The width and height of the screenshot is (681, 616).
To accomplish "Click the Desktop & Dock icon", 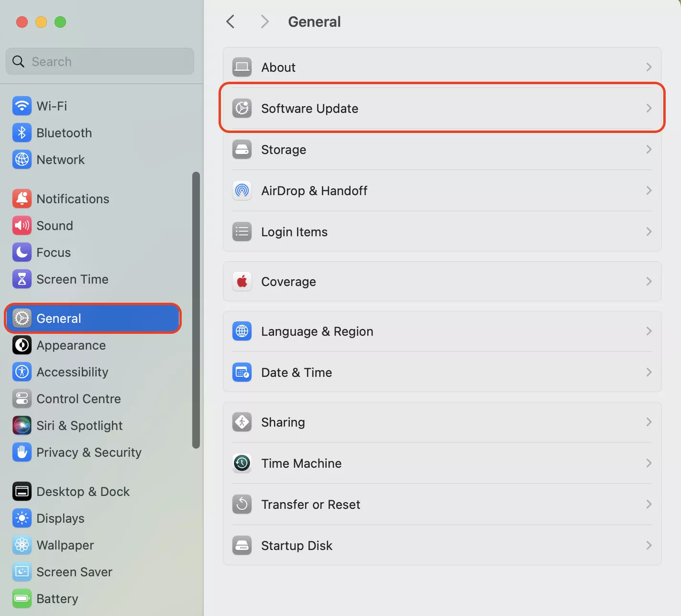I will tap(22, 491).
